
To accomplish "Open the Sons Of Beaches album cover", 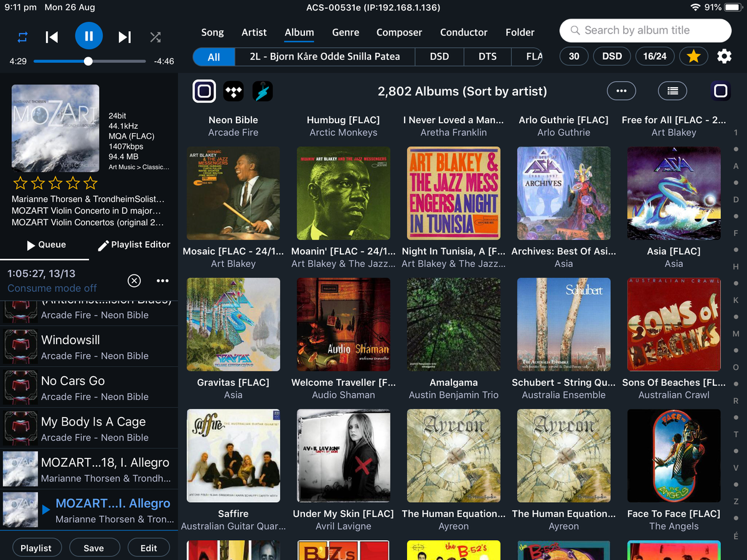I will [x=674, y=325].
